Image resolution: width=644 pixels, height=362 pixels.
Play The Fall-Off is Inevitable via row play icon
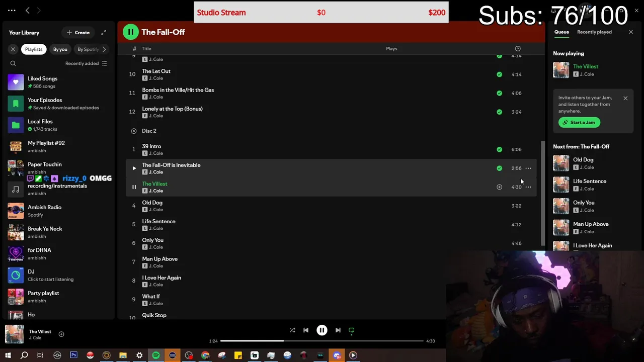134,168
